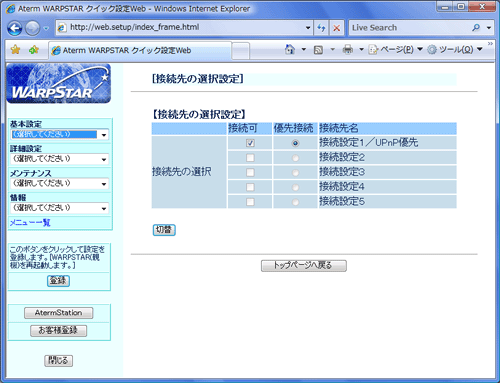Click the Home toolbar icon
This screenshot has height=383, width=500.
(x=290, y=50)
